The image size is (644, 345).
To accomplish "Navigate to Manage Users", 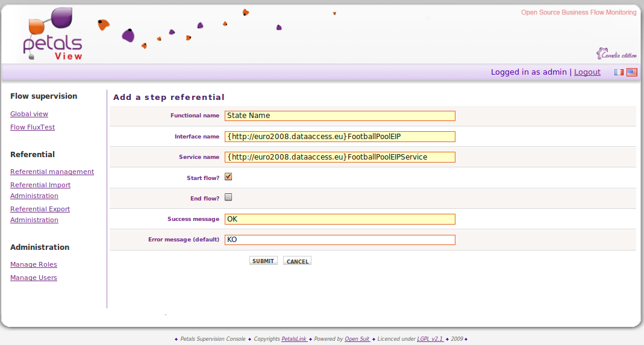I will click(x=34, y=278).
